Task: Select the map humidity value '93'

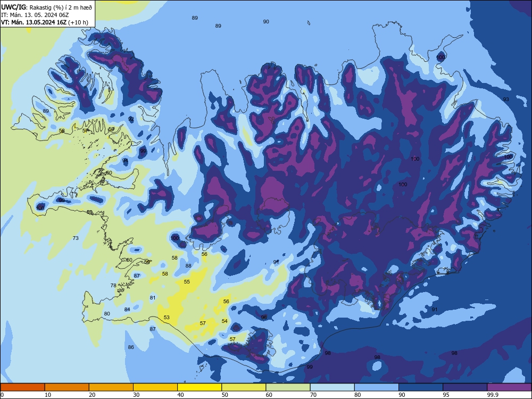Action: (x=506, y=99)
